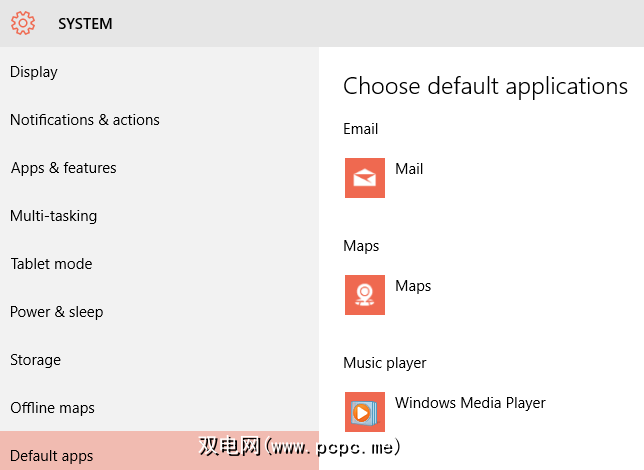
Task: Click the Music player section label
Action: point(385,363)
